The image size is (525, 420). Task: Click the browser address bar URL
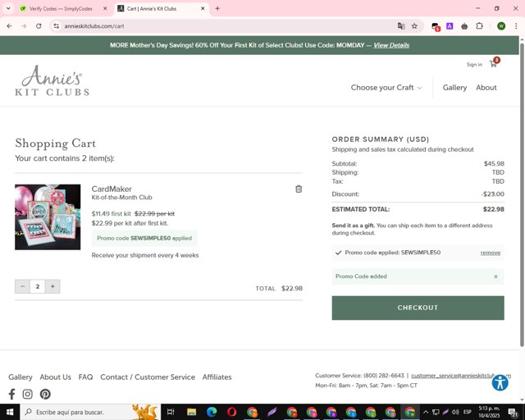[x=94, y=26]
